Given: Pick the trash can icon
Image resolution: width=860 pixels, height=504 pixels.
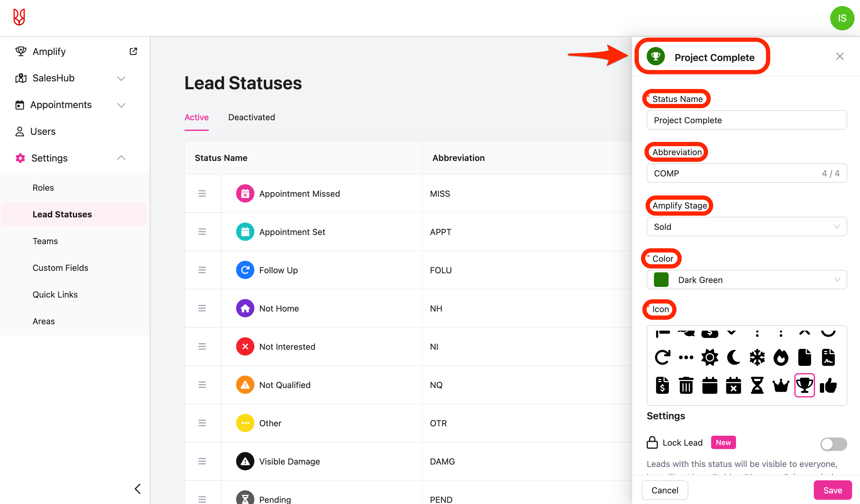Looking at the screenshot, I should [686, 385].
